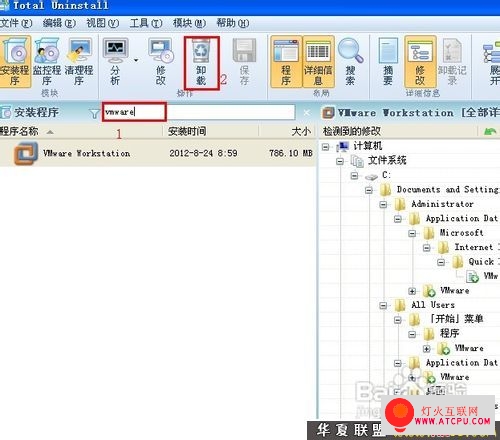500x440 pixels.
Task: Toggle the 修改 details view button
Action: point(420,62)
